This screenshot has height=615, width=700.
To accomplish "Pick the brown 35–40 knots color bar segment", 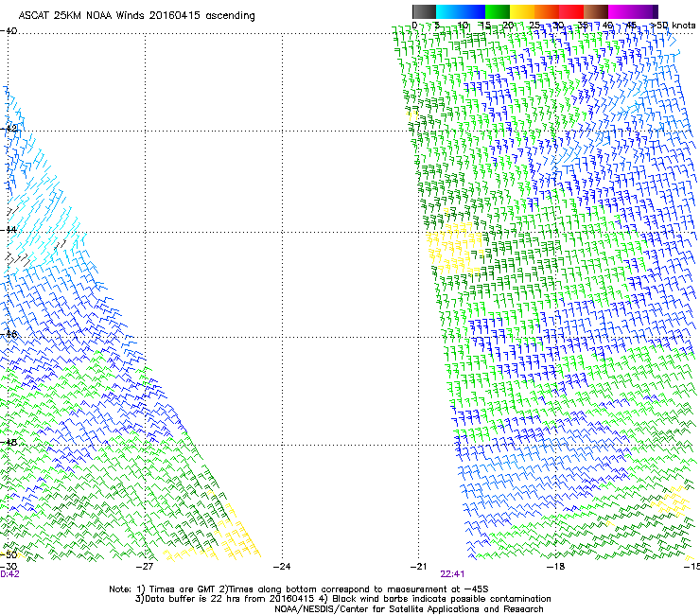I will pos(596,11).
